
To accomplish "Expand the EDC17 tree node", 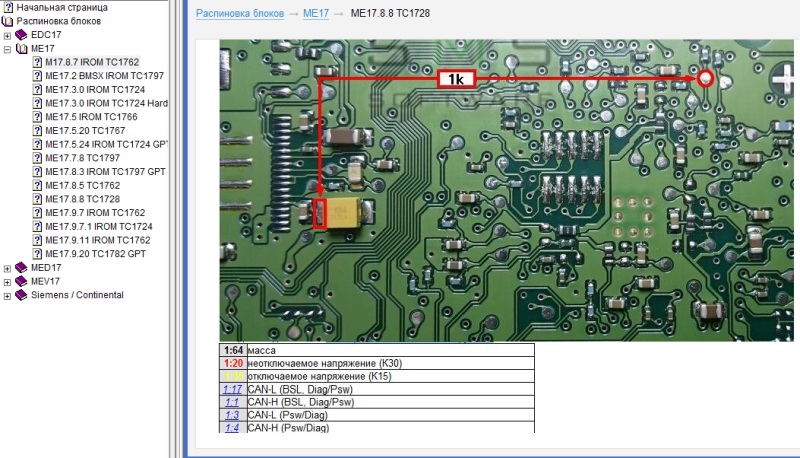I will 8,35.
